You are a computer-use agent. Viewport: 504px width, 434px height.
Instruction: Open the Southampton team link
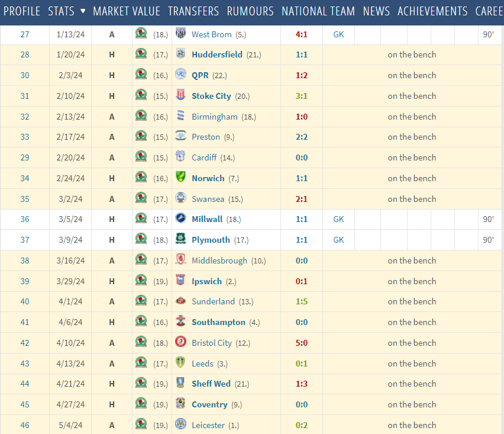click(x=218, y=322)
